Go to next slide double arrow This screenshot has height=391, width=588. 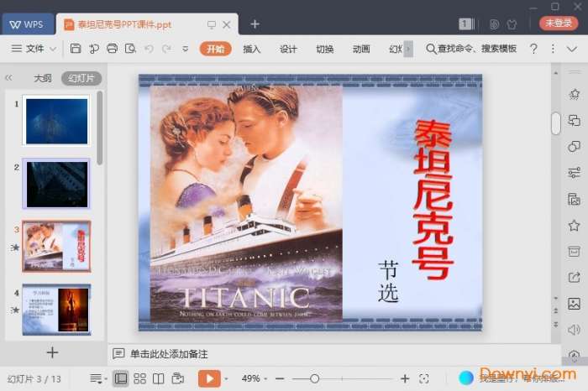556,324
